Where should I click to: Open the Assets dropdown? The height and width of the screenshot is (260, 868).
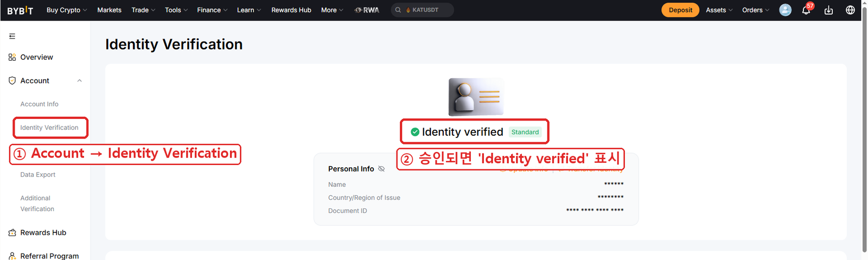(x=719, y=10)
